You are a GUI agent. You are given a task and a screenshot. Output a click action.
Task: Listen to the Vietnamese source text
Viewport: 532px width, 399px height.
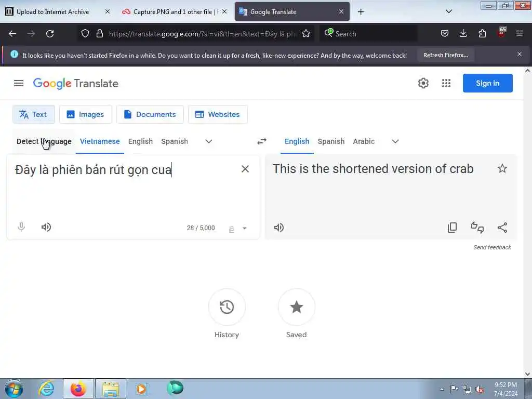point(46,227)
